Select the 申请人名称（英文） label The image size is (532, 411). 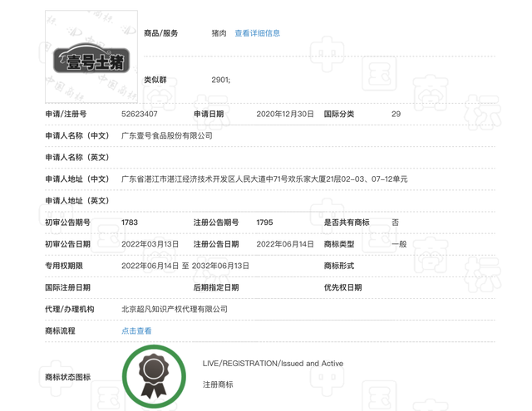[77, 158]
